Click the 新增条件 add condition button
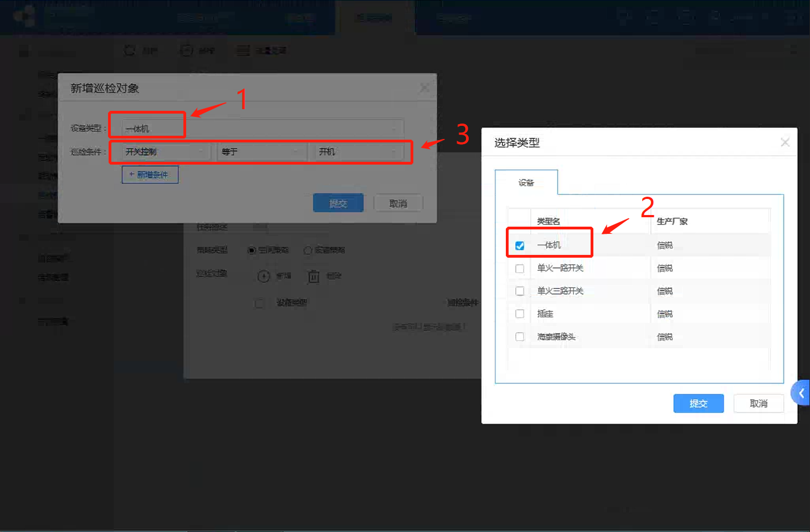 [x=150, y=175]
